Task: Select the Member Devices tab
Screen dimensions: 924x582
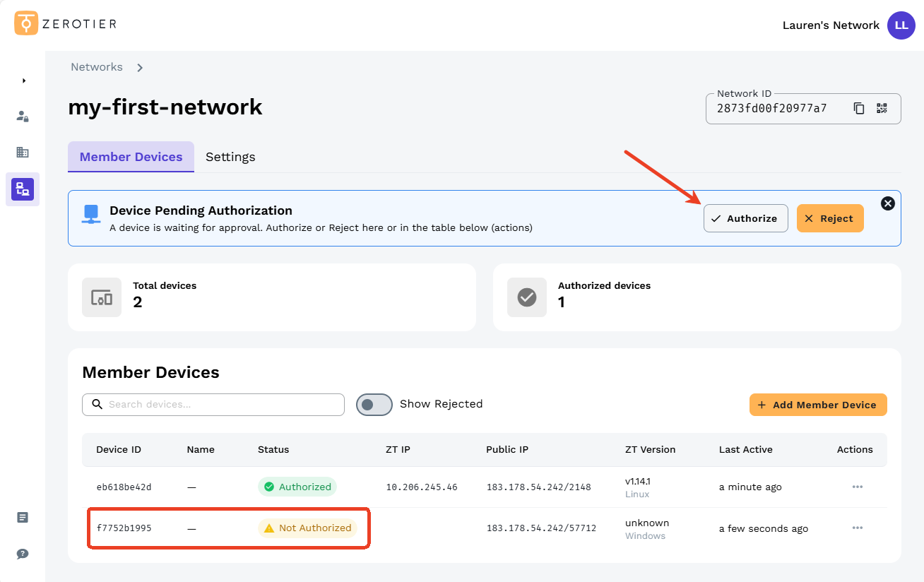Action: click(131, 157)
